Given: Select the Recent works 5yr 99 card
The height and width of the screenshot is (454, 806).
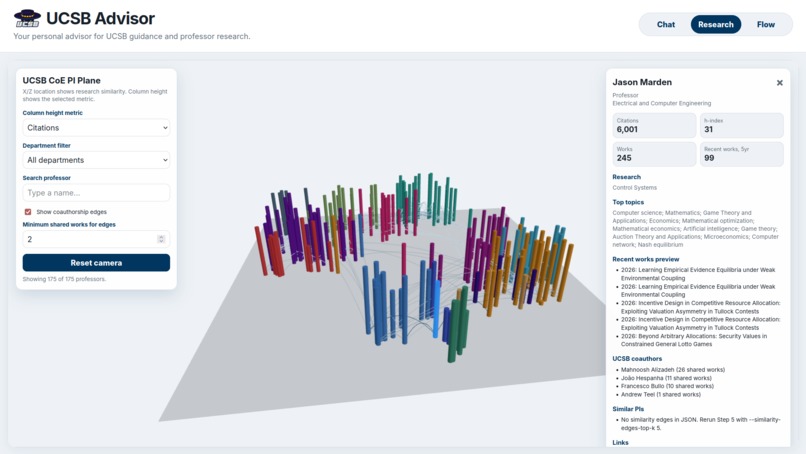Looking at the screenshot, I should pos(742,154).
